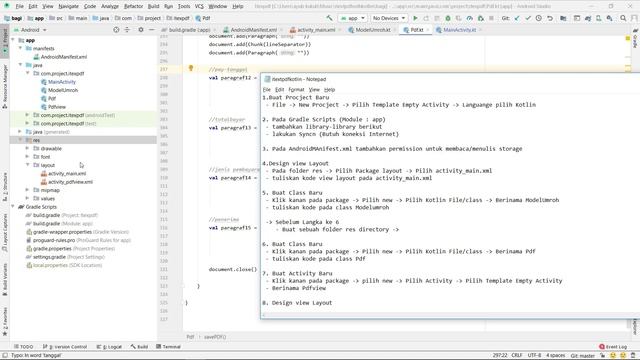Click the yellow intention lightbulb in editor gutter
This screenshot has height=360, width=640.
pyautogui.click(x=191, y=68)
